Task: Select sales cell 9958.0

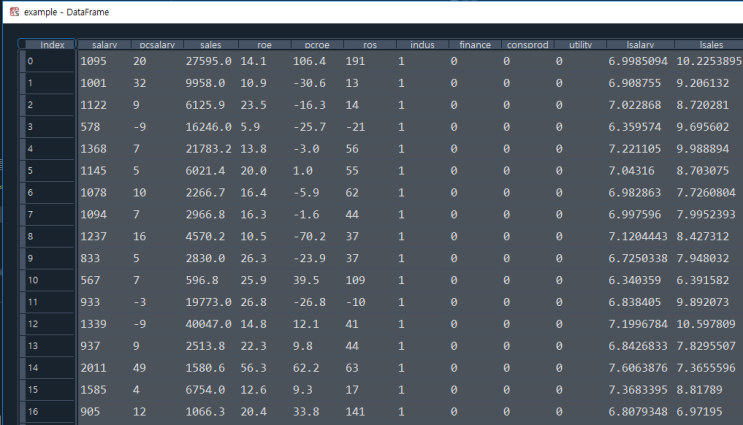Action: click(205, 83)
